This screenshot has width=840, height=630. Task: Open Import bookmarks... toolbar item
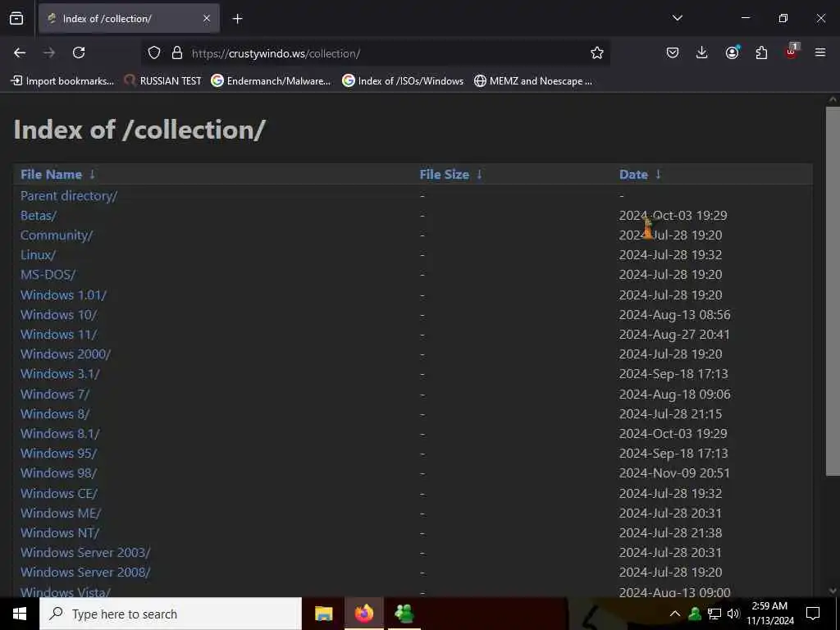pos(62,81)
